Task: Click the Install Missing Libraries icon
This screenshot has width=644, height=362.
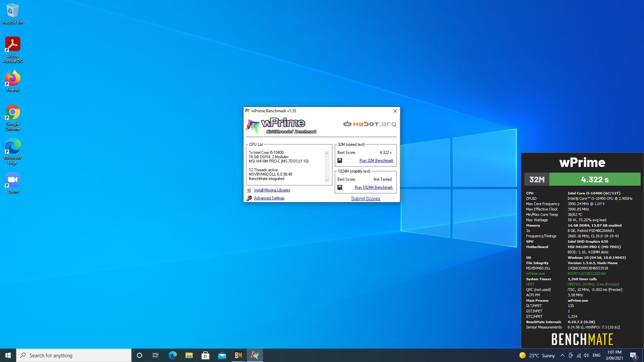Action: (249, 190)
